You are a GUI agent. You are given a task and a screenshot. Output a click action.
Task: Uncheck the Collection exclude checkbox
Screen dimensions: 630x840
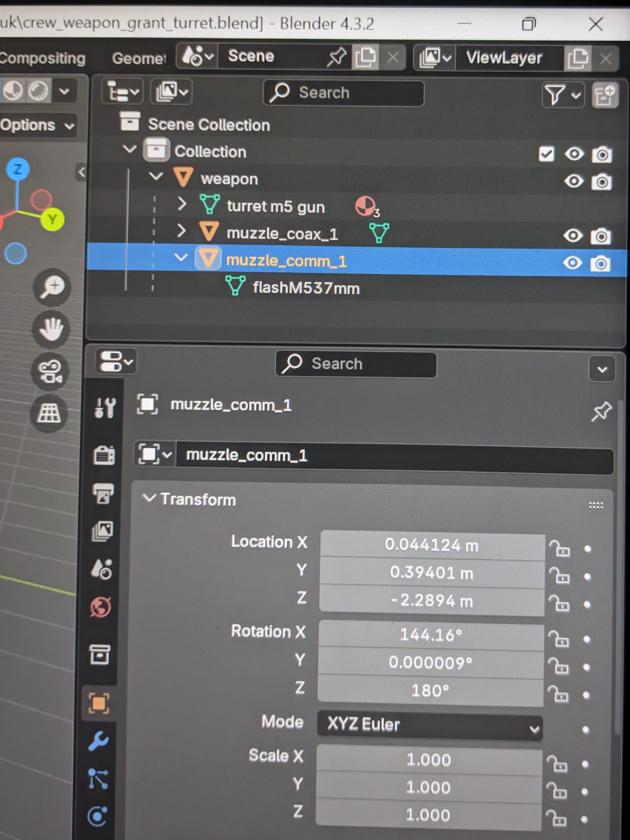coord(547,154)
